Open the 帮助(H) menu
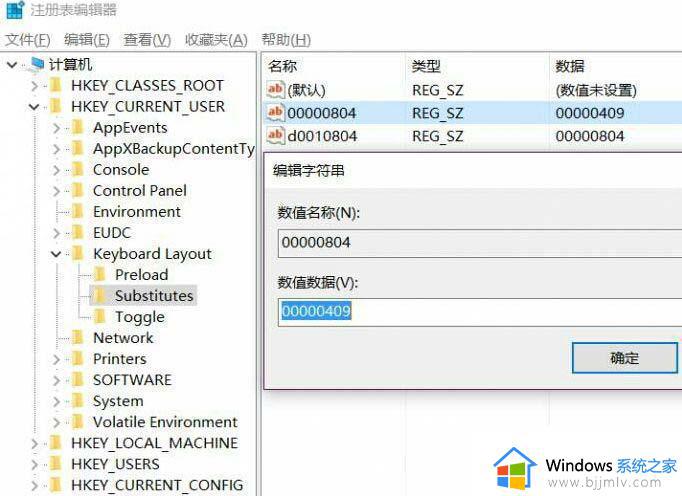The height and width of the screenshot is (496, 682). pos(286,40)
